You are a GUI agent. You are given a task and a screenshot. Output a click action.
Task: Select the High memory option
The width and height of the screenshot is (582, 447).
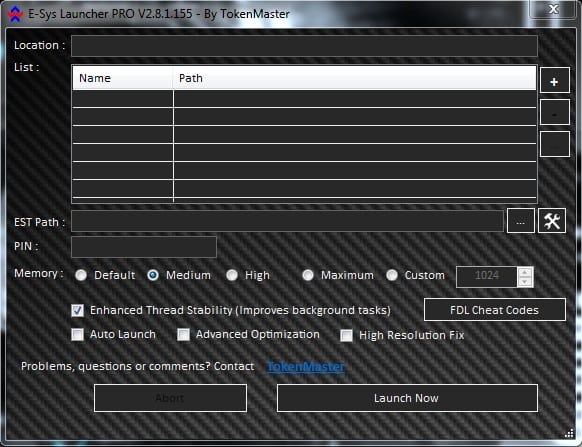(232, 275)
